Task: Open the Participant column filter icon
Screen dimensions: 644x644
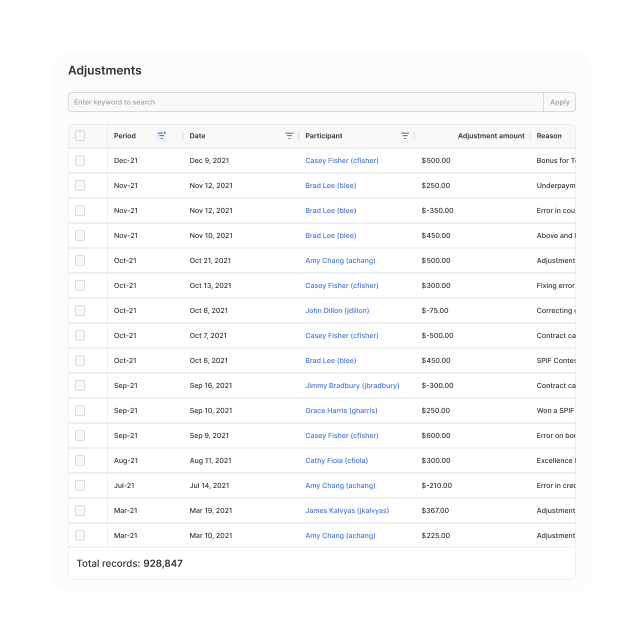Action: [405, 135]
